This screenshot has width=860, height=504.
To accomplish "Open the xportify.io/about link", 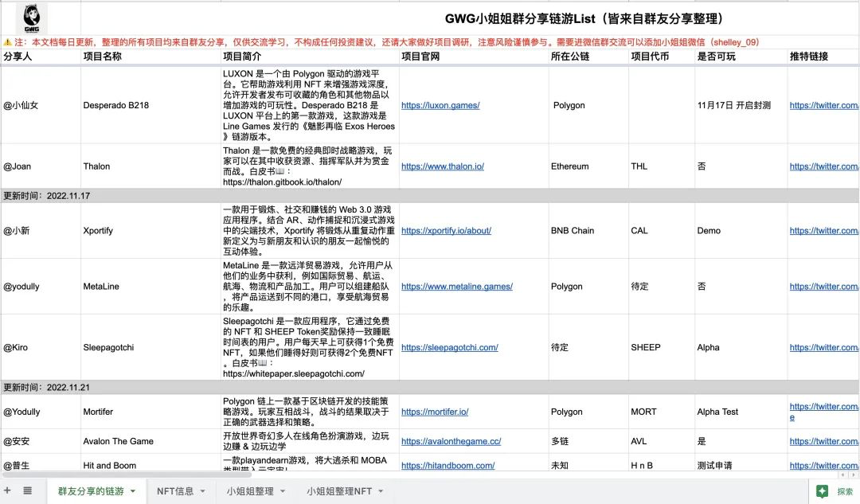I will pos(446,231).
